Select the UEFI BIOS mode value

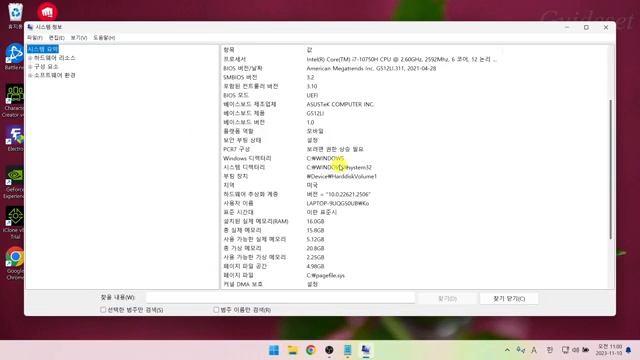point(312,96)
